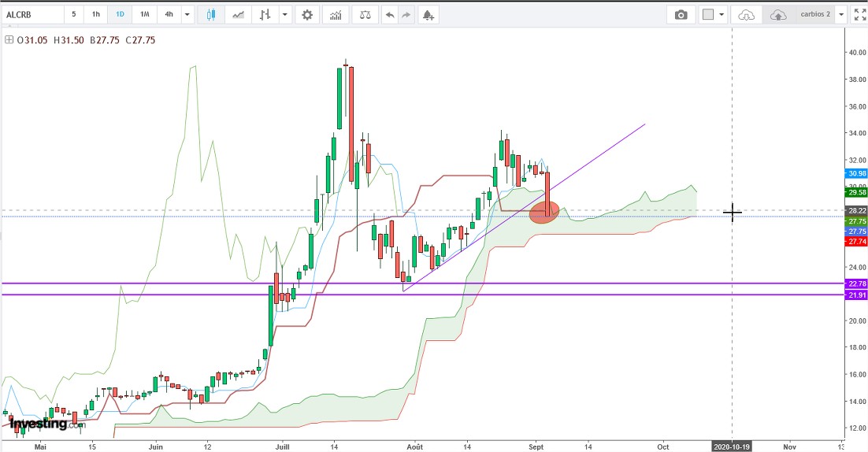Select the bar chart style icon
This screenshot has width=868, height=452.
(265, 15)
